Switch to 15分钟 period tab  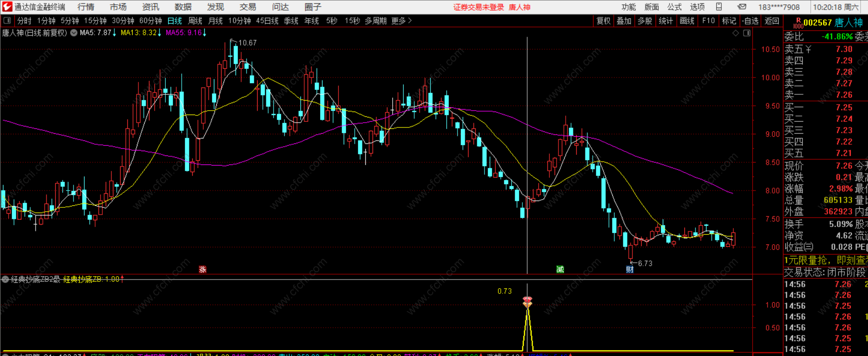(95, 21)
